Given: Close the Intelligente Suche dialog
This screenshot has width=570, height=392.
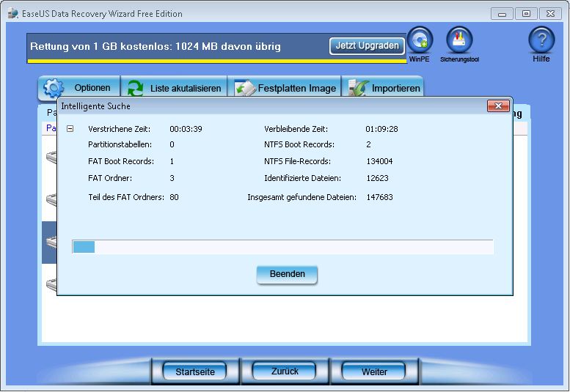Looking at the screenshot, I should click(x=498, y=106).
